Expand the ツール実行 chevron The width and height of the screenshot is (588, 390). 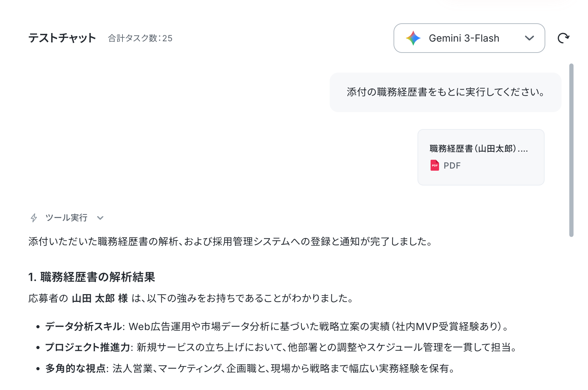coord(100,218)
